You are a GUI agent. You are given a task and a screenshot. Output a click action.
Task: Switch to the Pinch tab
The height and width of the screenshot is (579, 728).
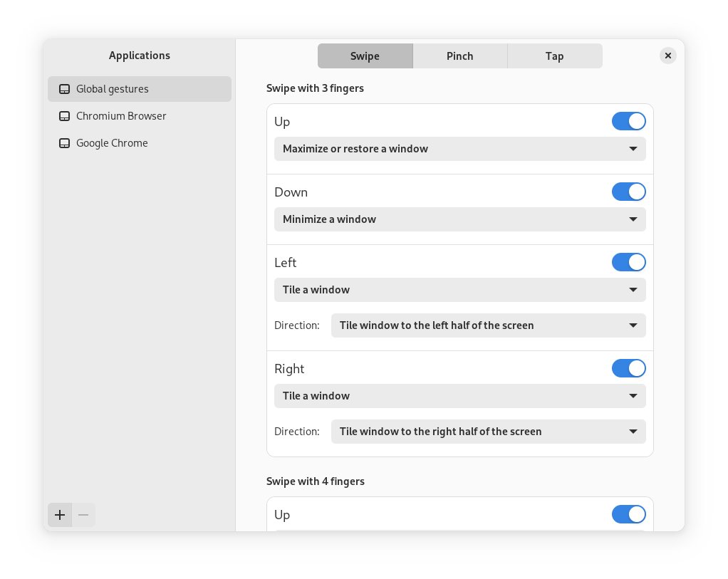pos(460,56)
